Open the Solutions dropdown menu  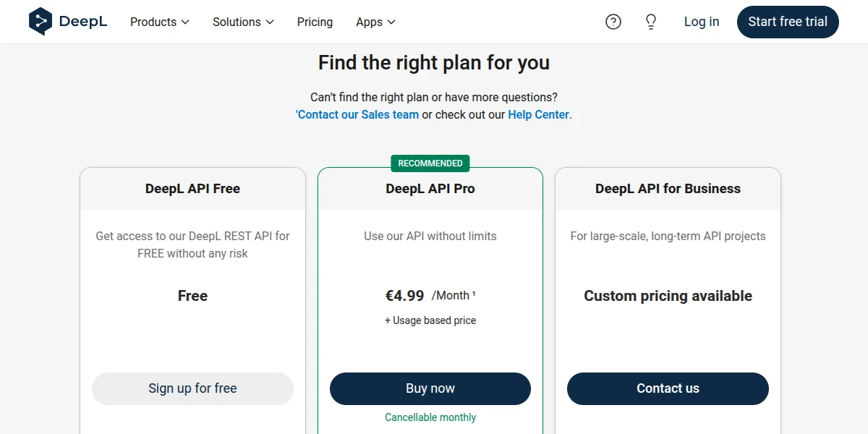pyautogui.click(x=243, y=22)
